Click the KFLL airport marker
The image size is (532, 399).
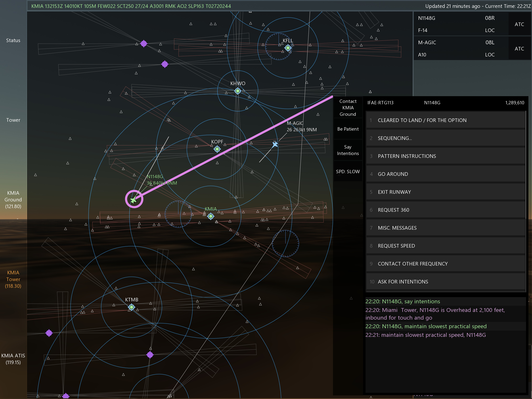tap(288, 48)
